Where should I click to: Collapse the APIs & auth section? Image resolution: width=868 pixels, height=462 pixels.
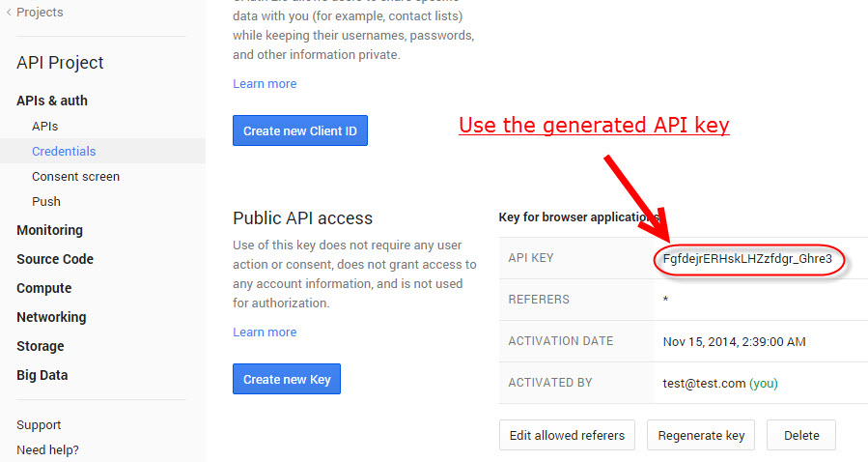[52, 101]
